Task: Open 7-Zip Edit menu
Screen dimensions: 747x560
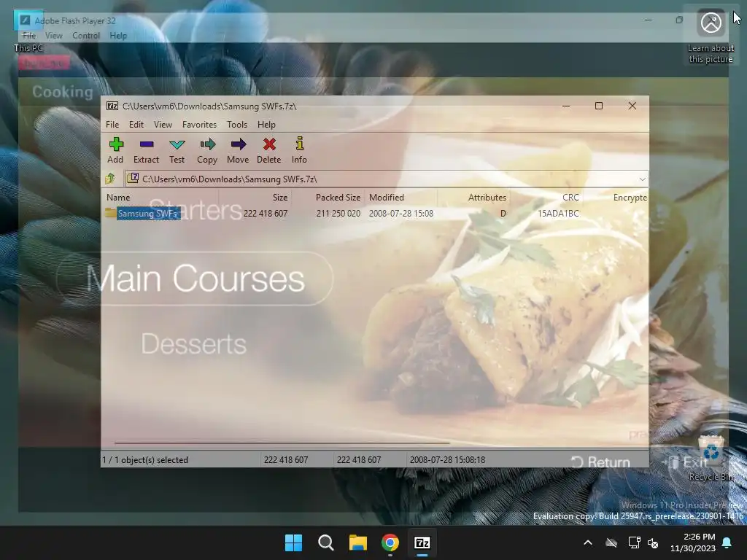Action: [136, 124]
